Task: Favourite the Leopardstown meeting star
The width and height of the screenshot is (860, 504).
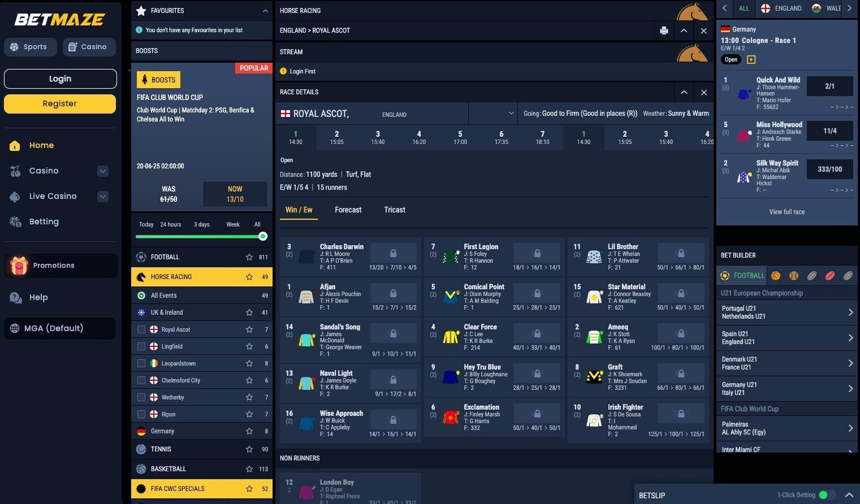Action: click(x=249, y=363)
